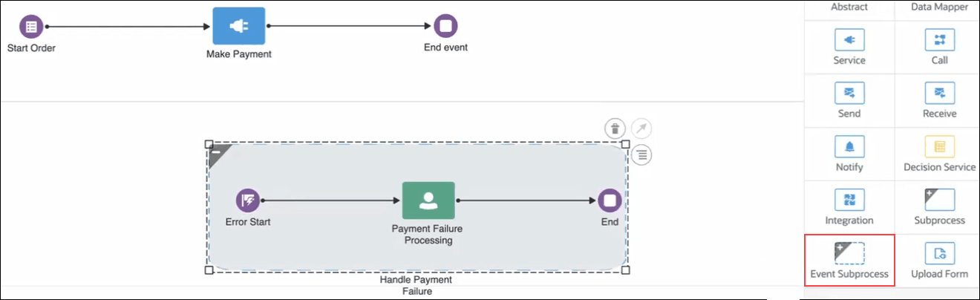Select the Make Payment service task
The height and width of the screenshot is (300, 980).
tap(238, 27)
